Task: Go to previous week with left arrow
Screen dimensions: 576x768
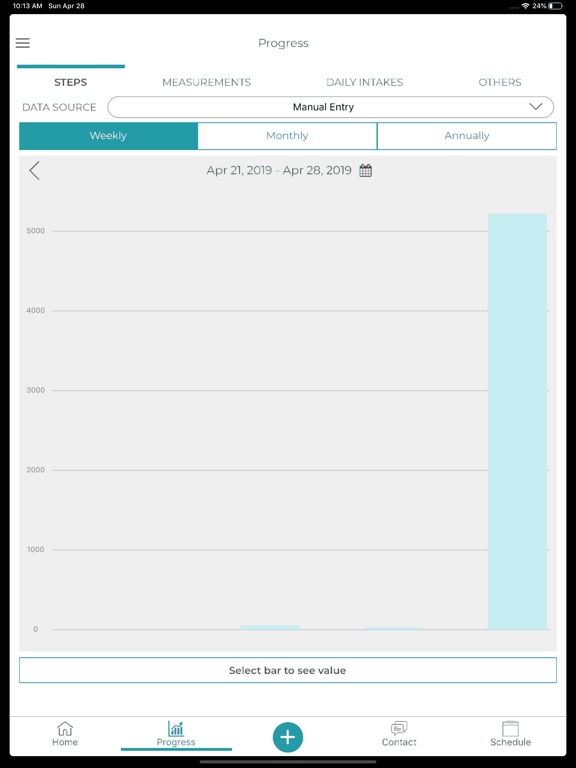Action: point(34,170)
